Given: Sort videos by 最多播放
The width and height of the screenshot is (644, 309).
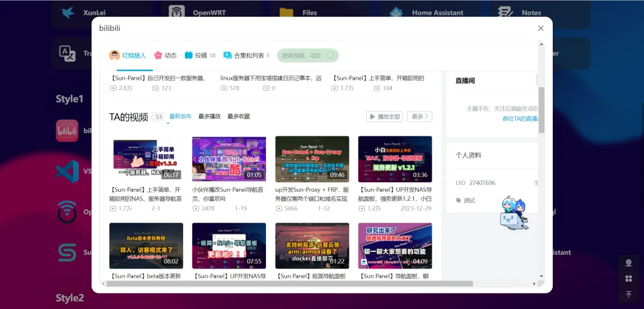Looking at the screenshot, I should 209,116.
